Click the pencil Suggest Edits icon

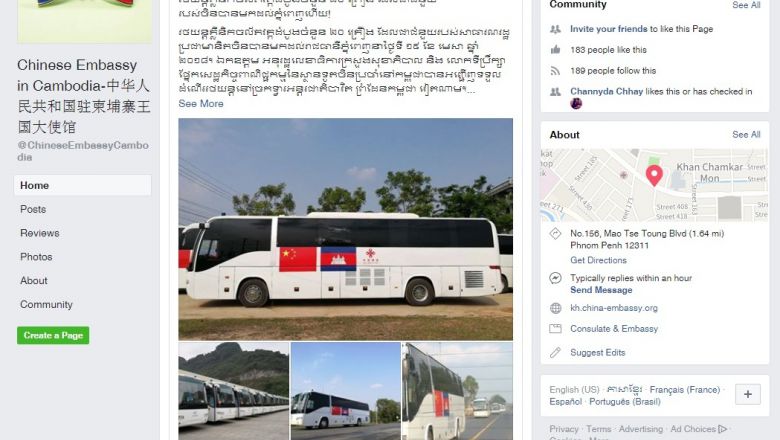[x=556, y=352]
